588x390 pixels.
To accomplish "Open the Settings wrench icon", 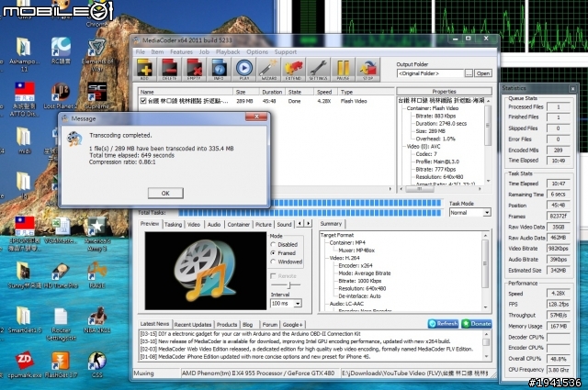I will pyautogui.click(x=318, y=70).
